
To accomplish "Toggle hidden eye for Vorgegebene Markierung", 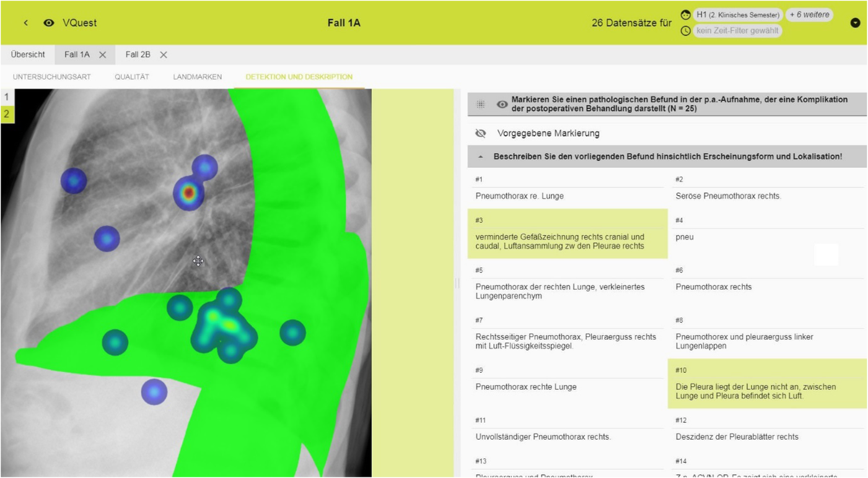I will pyautogui.click(x=481, y=133).
